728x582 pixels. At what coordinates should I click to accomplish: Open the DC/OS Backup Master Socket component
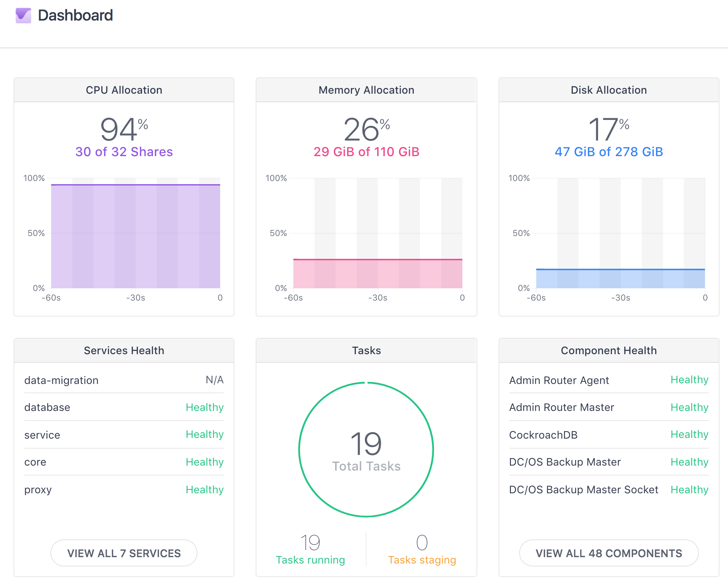[x=583, y=490]
